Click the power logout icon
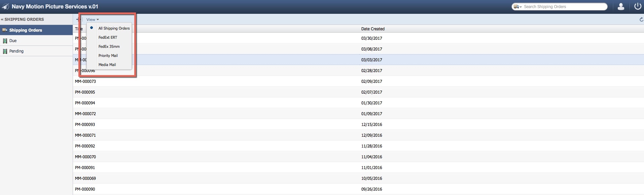 click(637, 6)
